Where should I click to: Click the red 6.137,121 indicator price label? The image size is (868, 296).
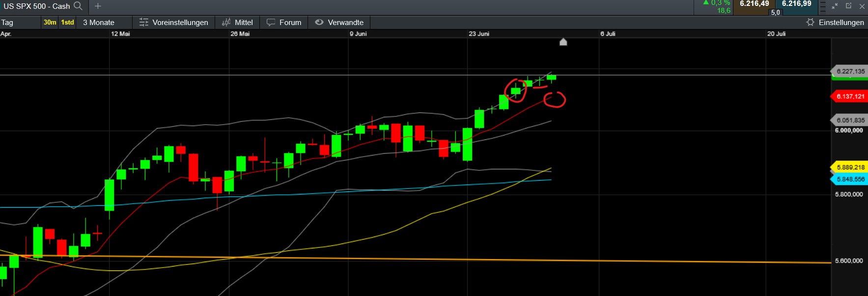(849, 96)
